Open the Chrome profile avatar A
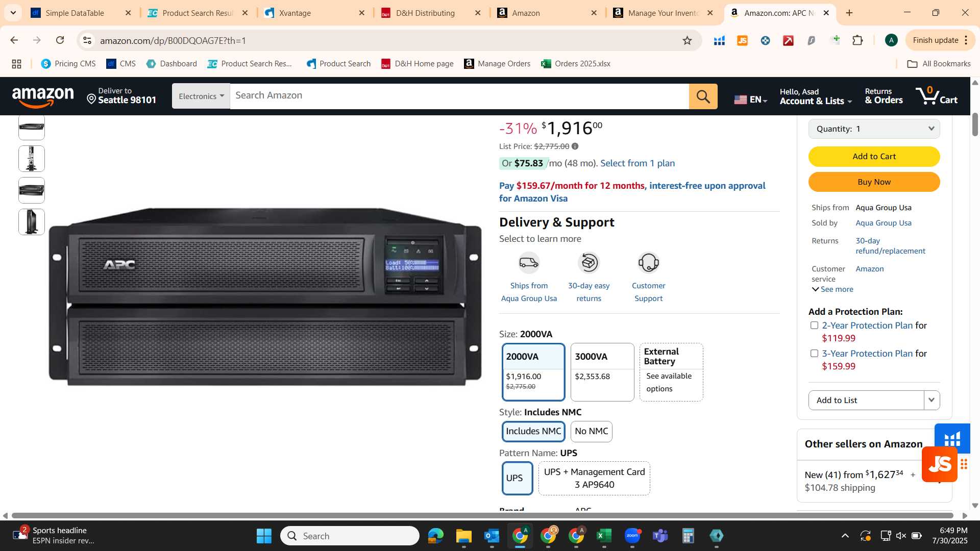Viewport: 980px width, 551px height. point(891,40)
